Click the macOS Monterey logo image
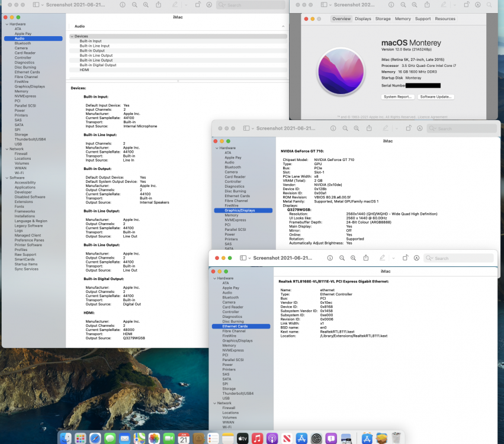Screen dimensions: 504x444 (x=341, y=72)
